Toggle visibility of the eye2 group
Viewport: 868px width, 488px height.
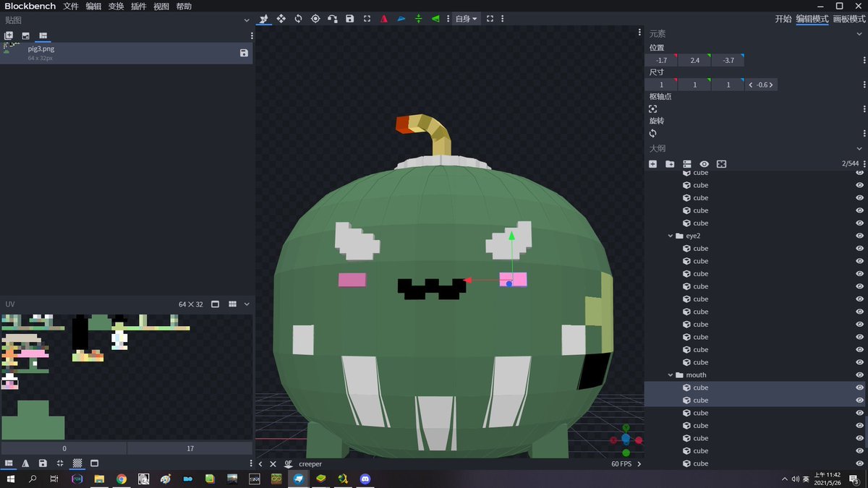coord(859,236)
